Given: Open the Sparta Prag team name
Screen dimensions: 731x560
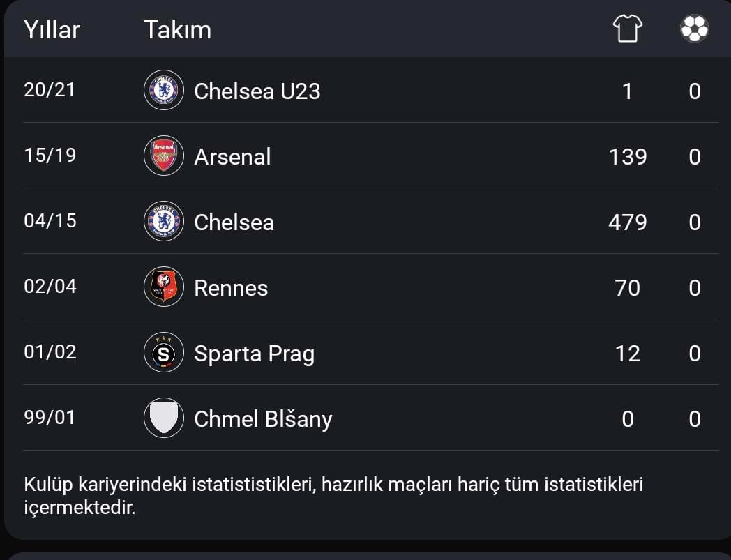Looking at the screenshot, I should tap(255, 354).
